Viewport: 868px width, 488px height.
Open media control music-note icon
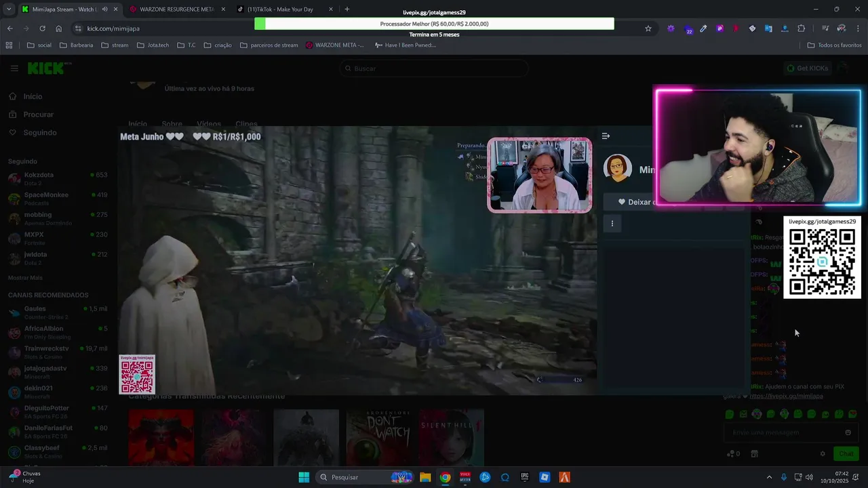click(x=825, y=28)
